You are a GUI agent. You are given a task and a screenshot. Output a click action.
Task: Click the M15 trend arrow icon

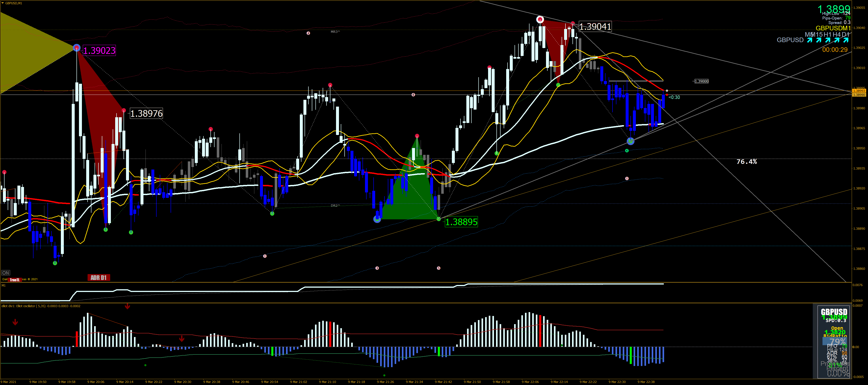(x=818, y=40)
